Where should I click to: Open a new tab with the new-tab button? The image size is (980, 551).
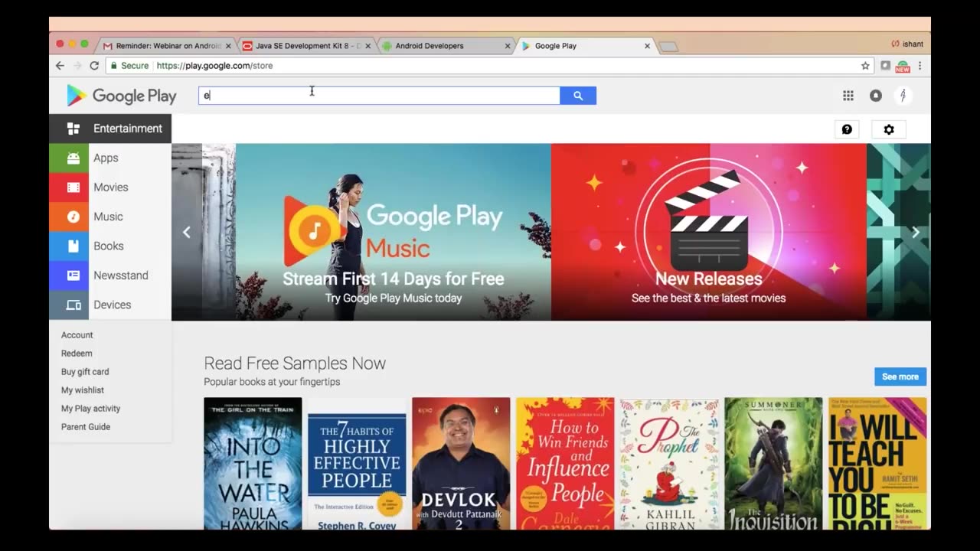tap(668, 47)
